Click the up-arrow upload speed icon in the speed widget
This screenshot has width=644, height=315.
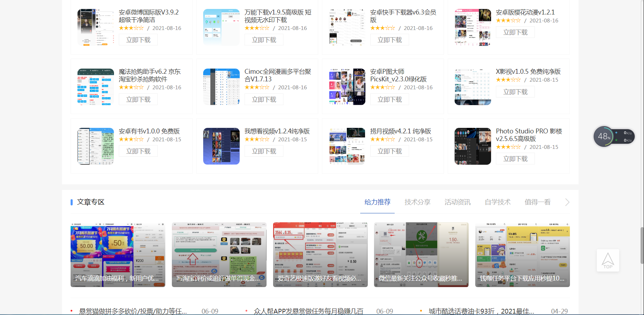616,132
